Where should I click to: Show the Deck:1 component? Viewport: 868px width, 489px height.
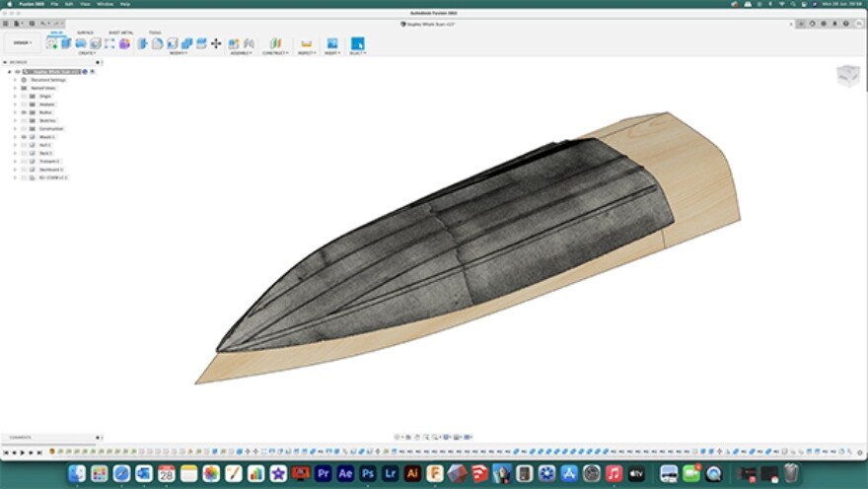click(x=24, y=153)
